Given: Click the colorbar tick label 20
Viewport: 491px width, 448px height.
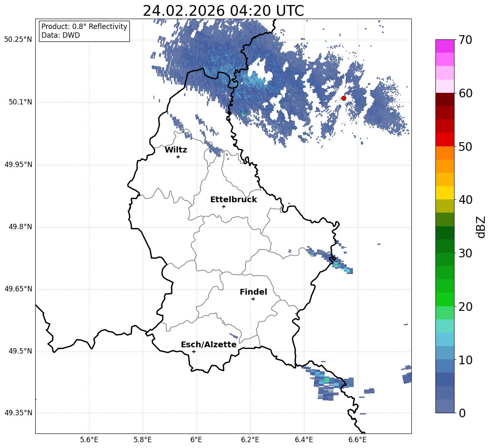Looking at the screenshot, I should tap(465, 307).
